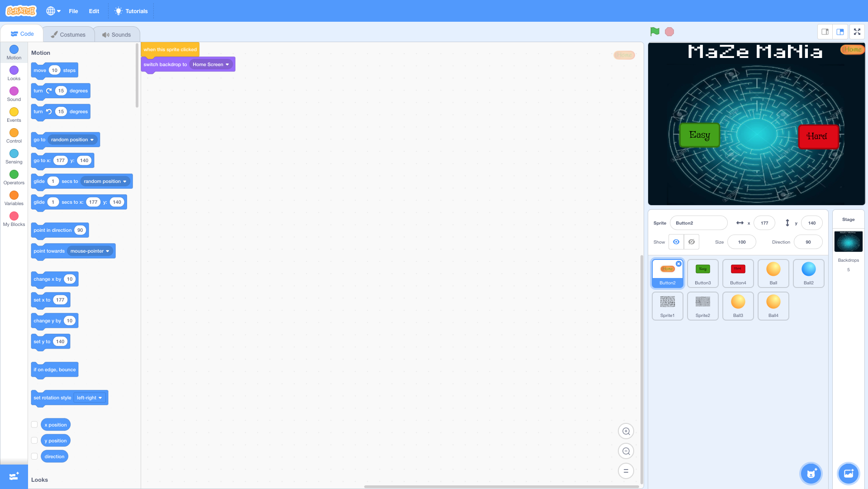
Task: Open the Variables blocks category
Action: click(x=14, y=197)
